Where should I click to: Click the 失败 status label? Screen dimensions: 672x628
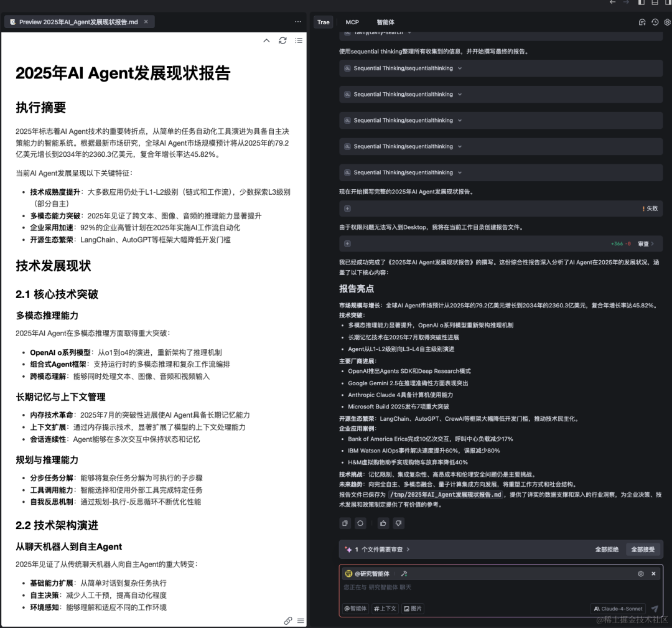[650, 209]
